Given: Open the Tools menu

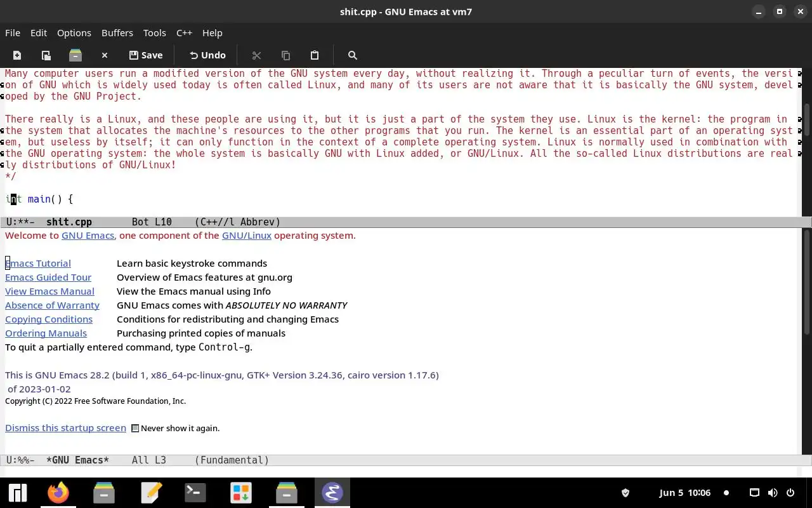Looking at the screenshot, I should (x=154, y=32).
